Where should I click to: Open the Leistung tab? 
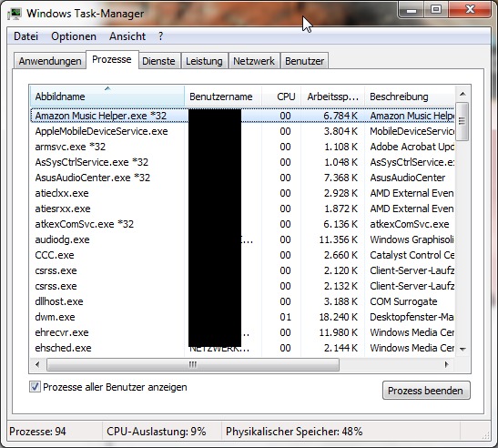coord(204,61)
